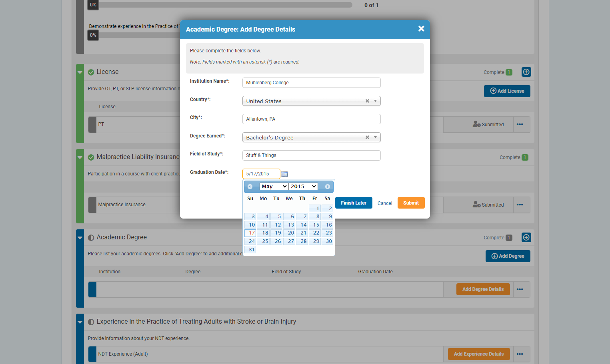Click the City input field

tap(311, 119)
